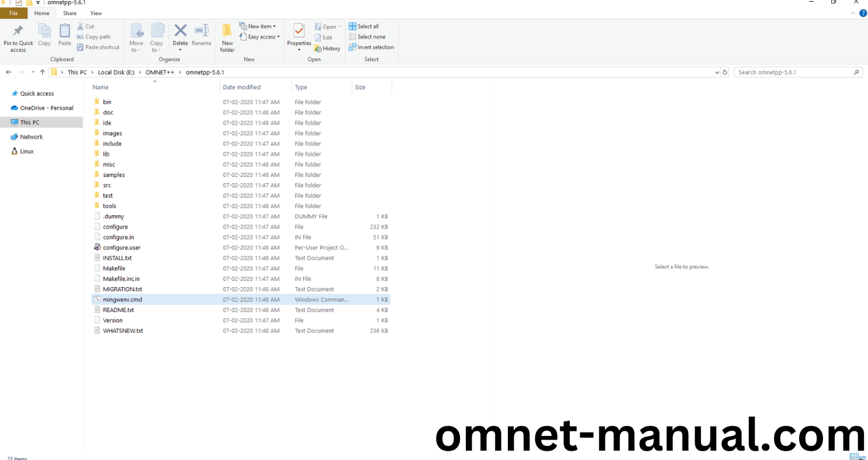Click the magnifier icon in the search box
The image size is (868, 460).
point(856,72)
